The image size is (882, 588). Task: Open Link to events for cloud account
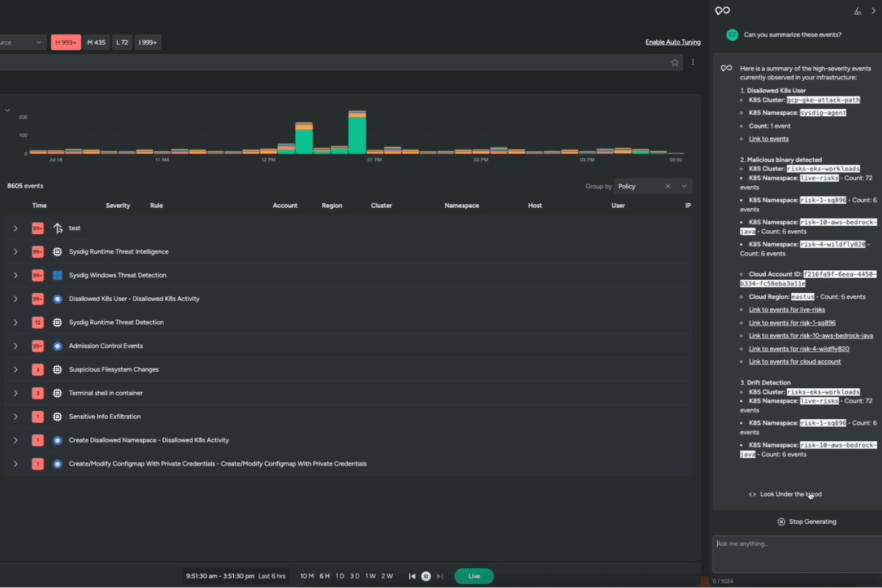pyautogui.click(x=795, y=362)
